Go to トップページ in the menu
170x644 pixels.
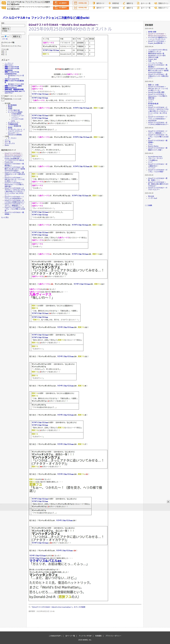[x=9, y=63]
